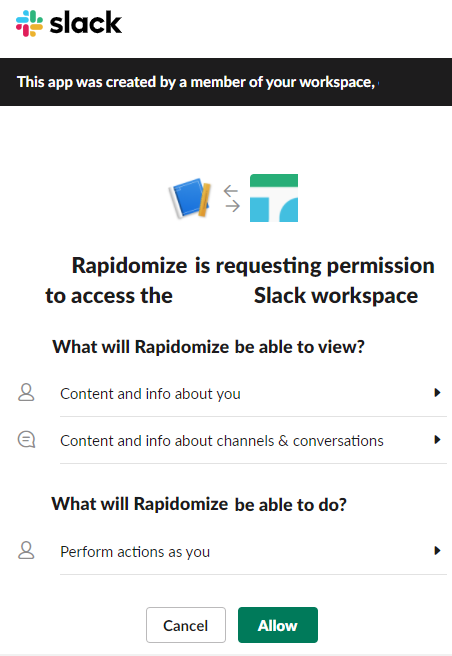The image size is (452, 656).
Task: Click What will Rapidomize be able to view heading
Action: [x=208, y=347]
